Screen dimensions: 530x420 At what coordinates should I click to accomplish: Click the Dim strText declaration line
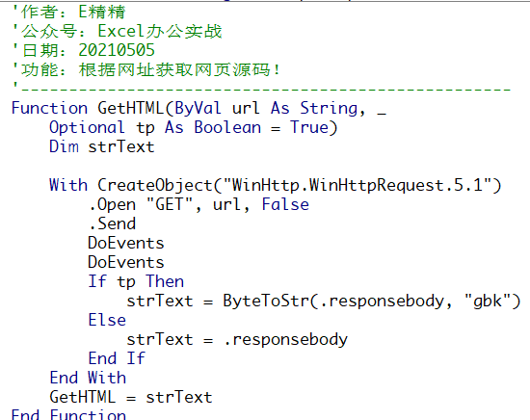click(x=102, y=147)
